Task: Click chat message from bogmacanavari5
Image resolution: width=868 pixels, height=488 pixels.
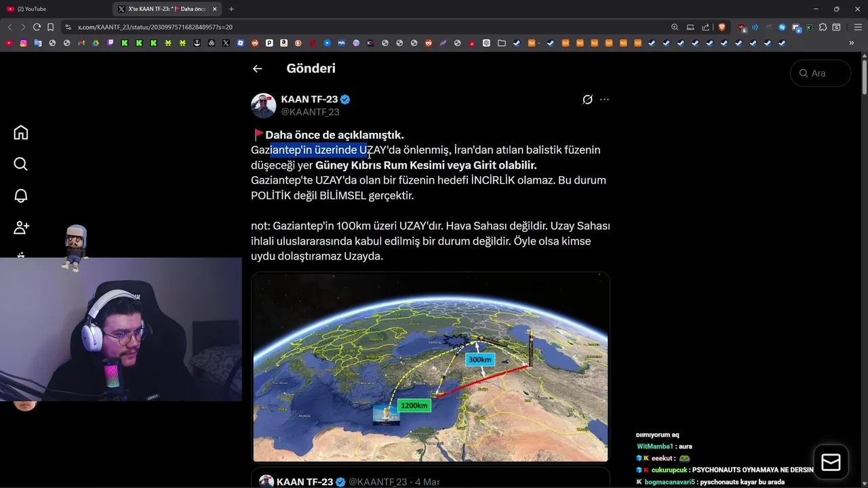Action: [x=710, y=482]
